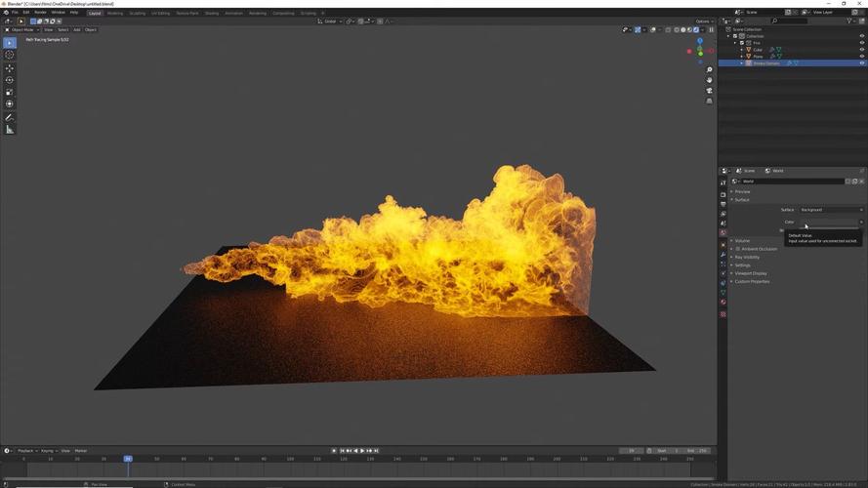868x488 pixels.
Task: Select the Transform tool
Action: 10,104
